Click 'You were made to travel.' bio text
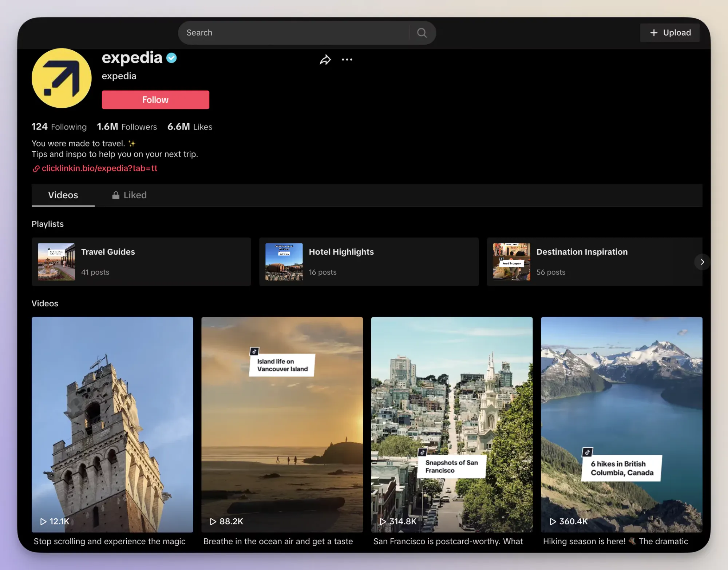 pos(78,143)
